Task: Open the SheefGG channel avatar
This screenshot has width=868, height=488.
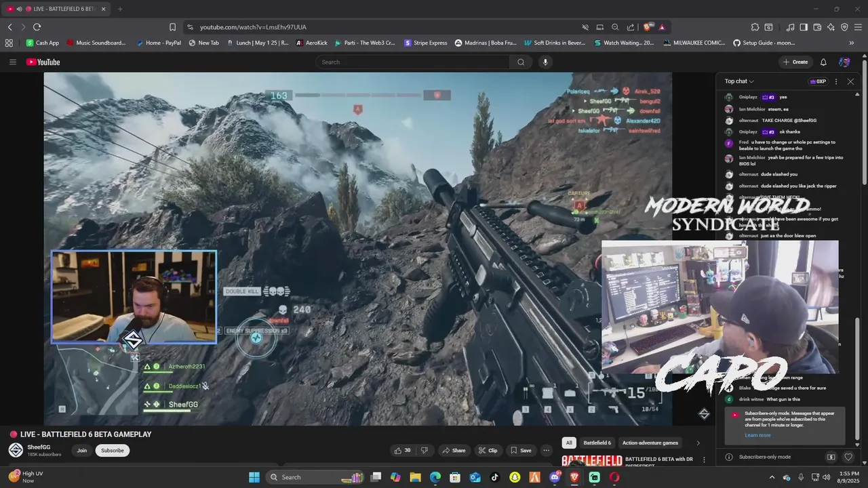Action: point(16,450)
